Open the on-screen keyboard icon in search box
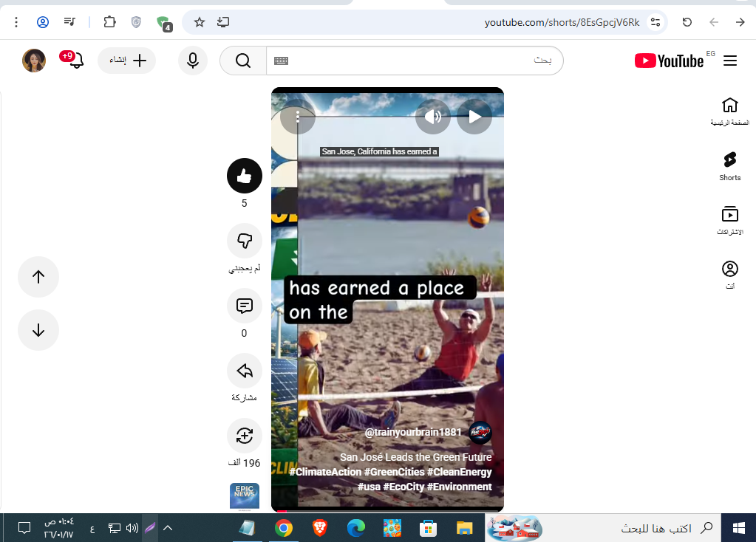 [281, 61]
